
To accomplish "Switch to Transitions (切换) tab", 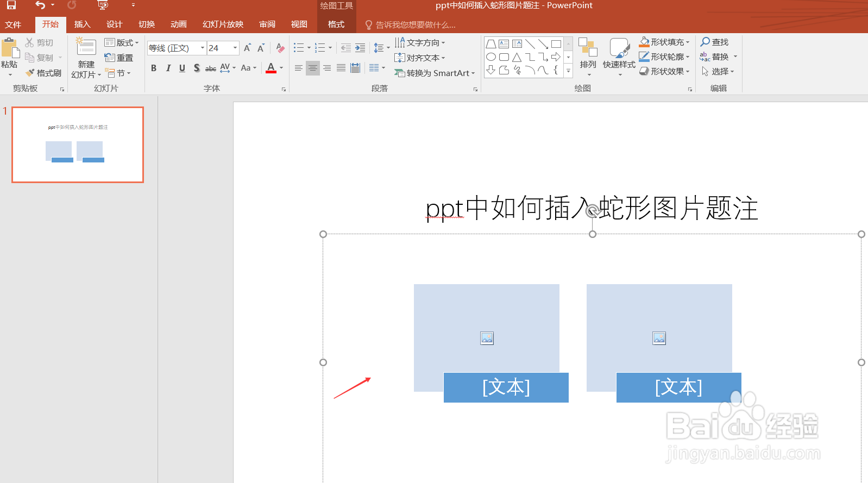I will tap(147, 24).
